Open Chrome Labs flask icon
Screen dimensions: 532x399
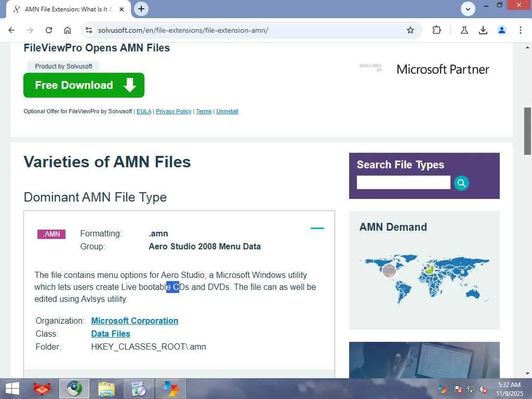[464, 30]
